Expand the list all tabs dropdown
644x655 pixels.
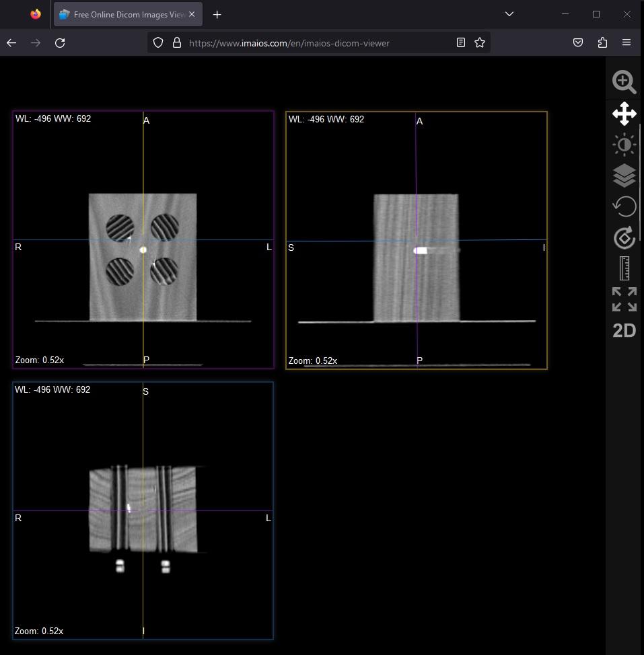tap(509, 14)
